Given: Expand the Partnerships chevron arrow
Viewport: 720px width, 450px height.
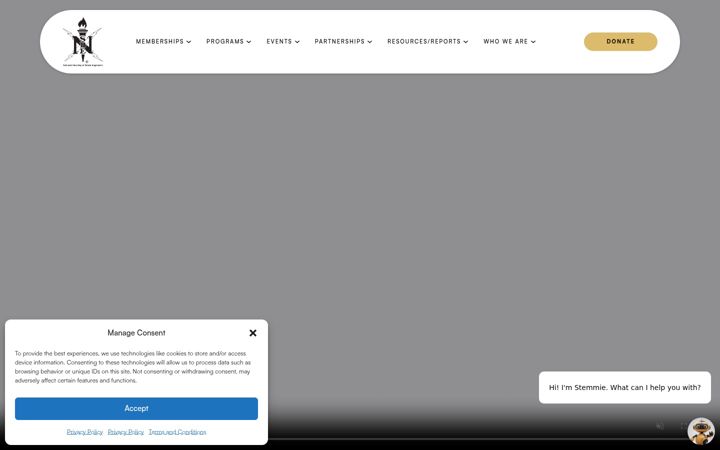Looking at the screenshot, I should pos(370,42).
